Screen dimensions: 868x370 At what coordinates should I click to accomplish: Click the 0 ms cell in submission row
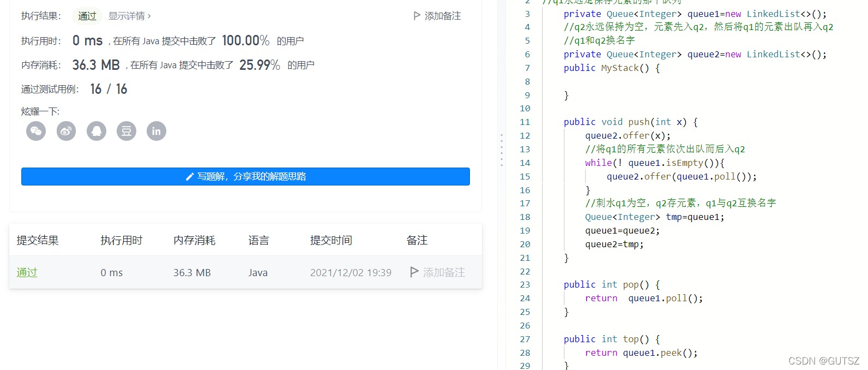112,272
